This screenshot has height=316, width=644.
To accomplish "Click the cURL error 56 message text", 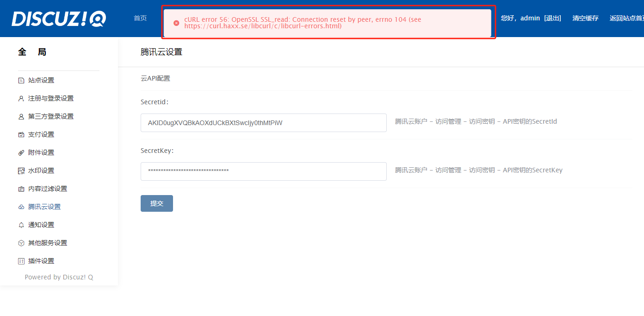I will tap(303, 23).
